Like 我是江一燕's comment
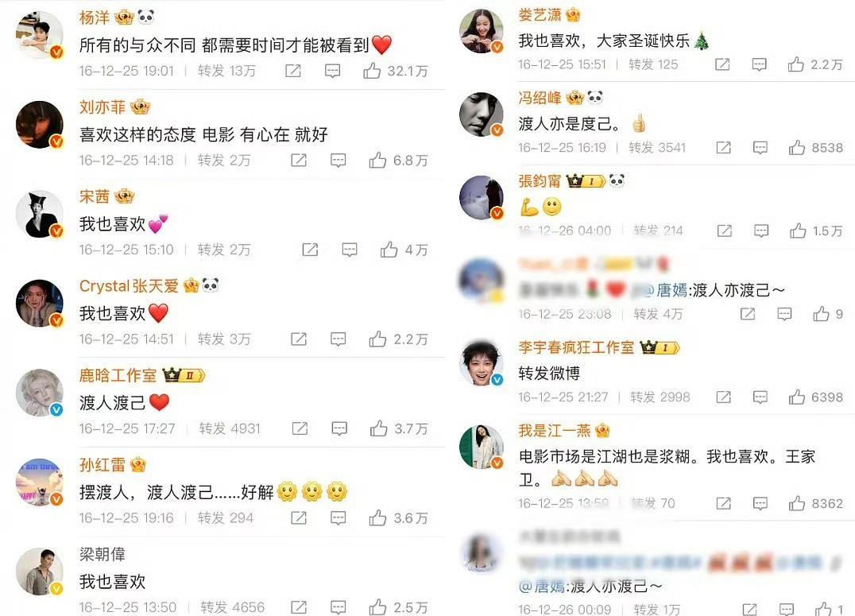Screen dimensions: 855x616 coord(797,503)
